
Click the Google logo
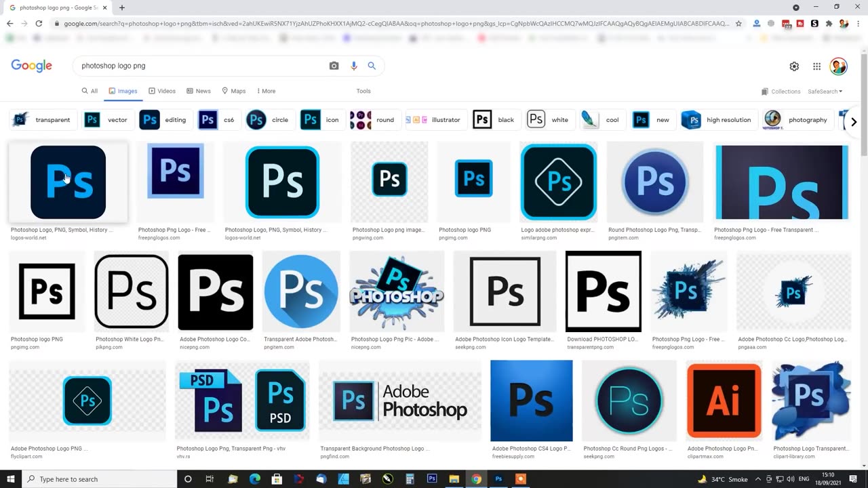pyautogui.click(x=31, y=66)
